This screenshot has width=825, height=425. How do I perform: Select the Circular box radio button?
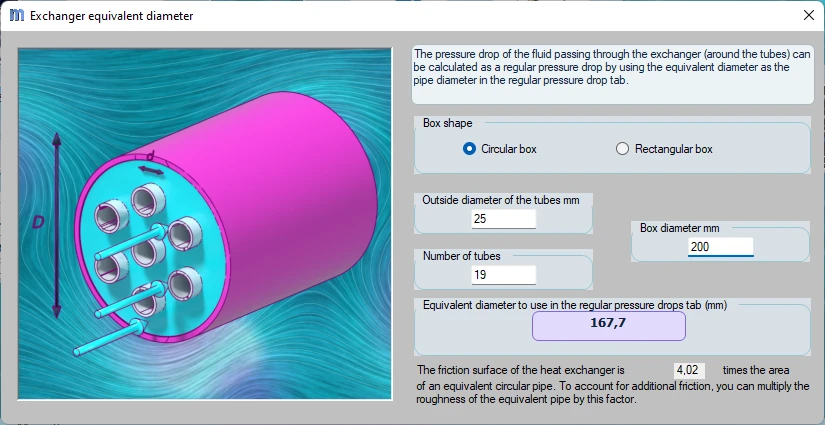pyautogui.click(x=469, y=149)
